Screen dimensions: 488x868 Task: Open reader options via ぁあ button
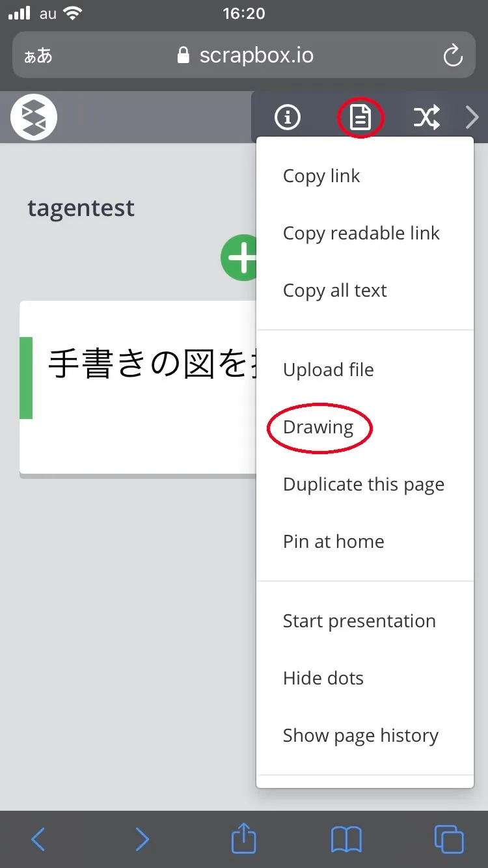(x=38, y=56)
